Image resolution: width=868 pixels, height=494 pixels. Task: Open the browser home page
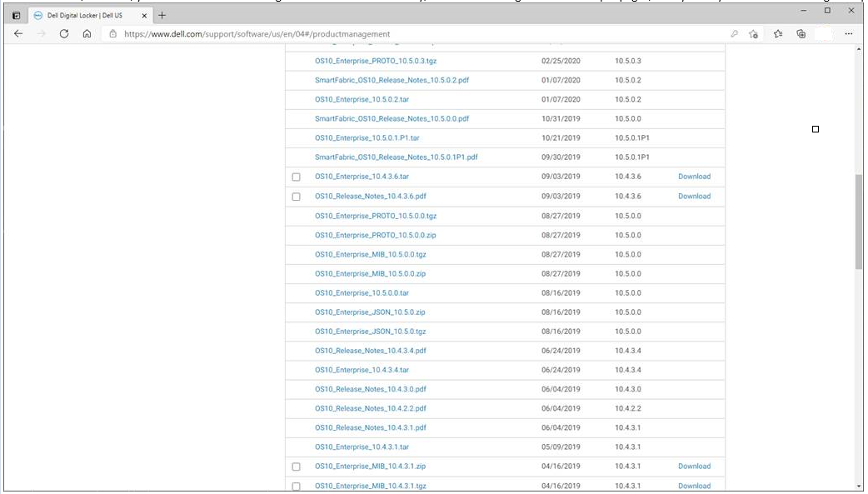click(87, 34)
